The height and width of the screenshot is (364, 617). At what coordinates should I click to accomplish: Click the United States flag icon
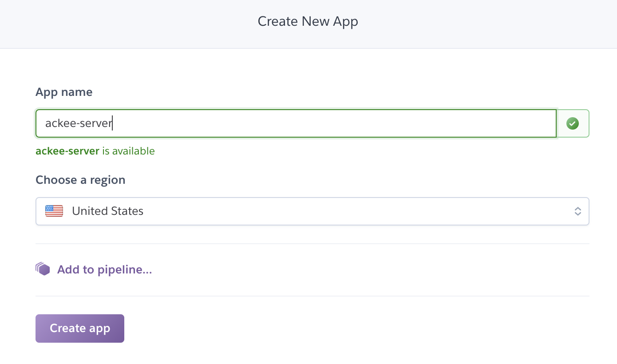(x=54, y=211)
